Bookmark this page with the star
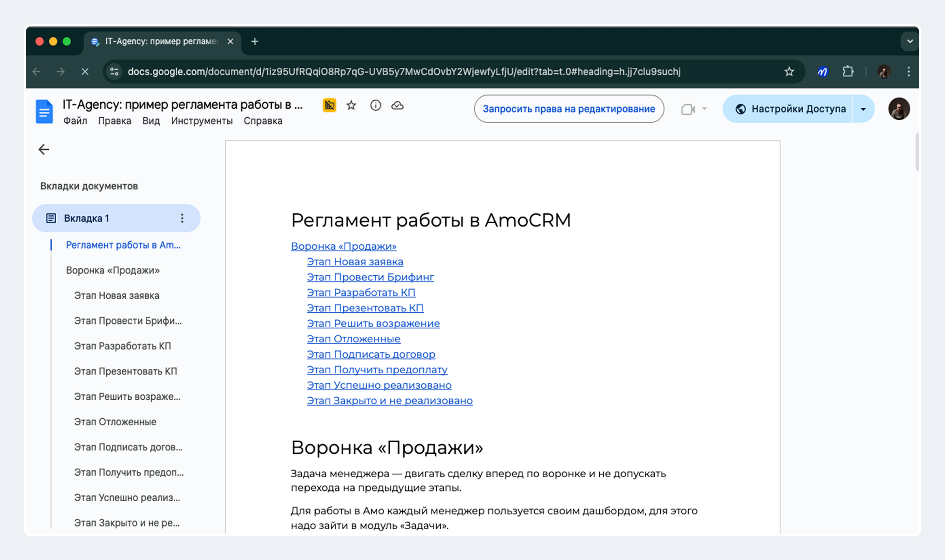 coord(789,72)
